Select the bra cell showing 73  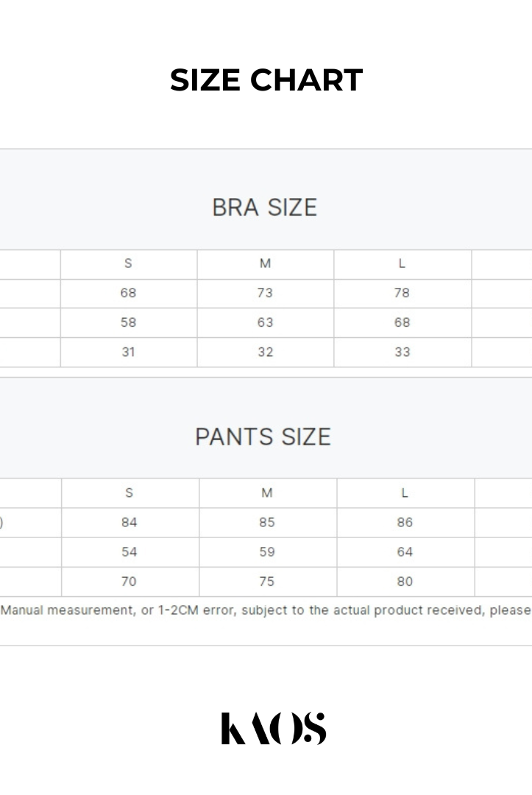265,293
